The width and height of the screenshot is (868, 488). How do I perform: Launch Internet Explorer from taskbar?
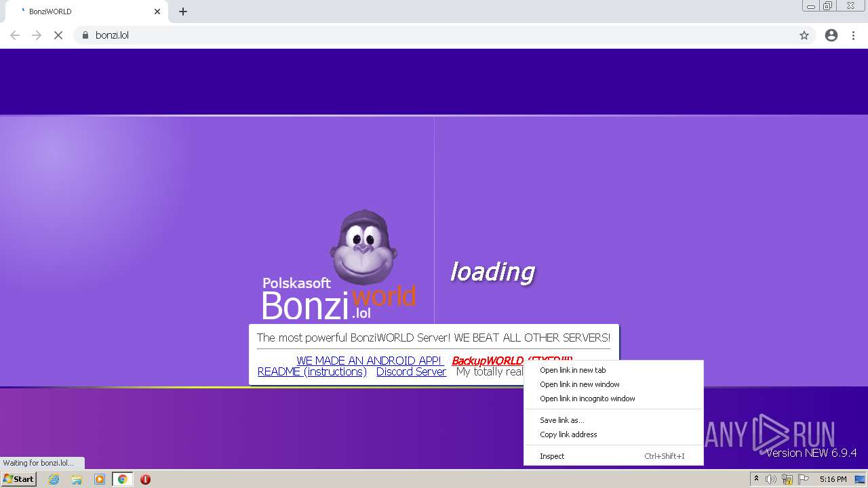[54, 479]
